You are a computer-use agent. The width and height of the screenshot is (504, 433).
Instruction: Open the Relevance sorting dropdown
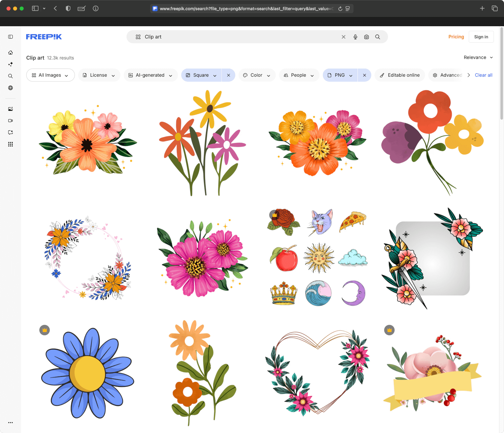[478, 57]
